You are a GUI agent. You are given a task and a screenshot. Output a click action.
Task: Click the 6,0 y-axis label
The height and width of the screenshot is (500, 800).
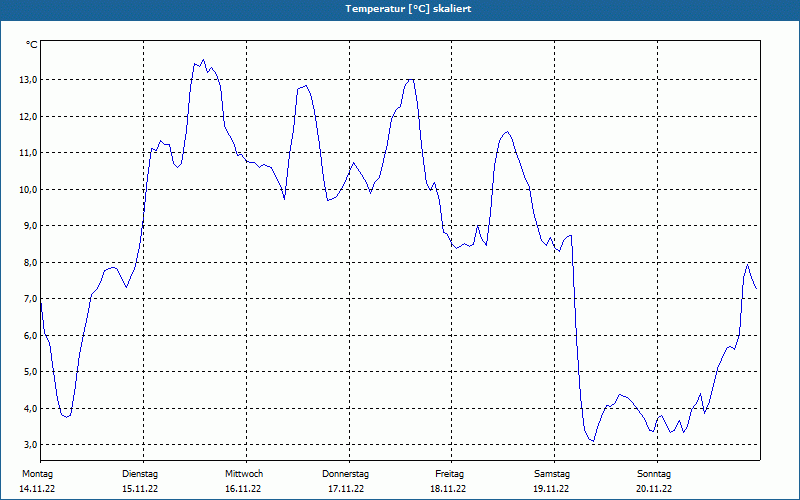click(x=31, y=335)
